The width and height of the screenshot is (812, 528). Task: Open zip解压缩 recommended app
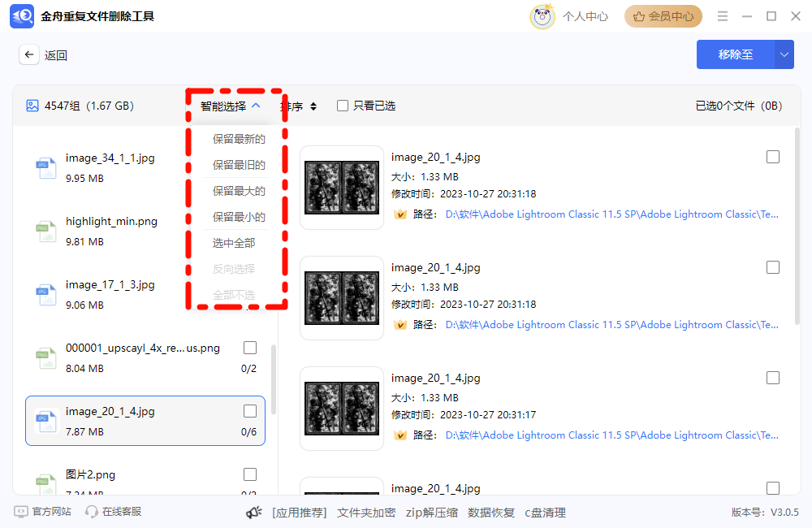point(431,513)
